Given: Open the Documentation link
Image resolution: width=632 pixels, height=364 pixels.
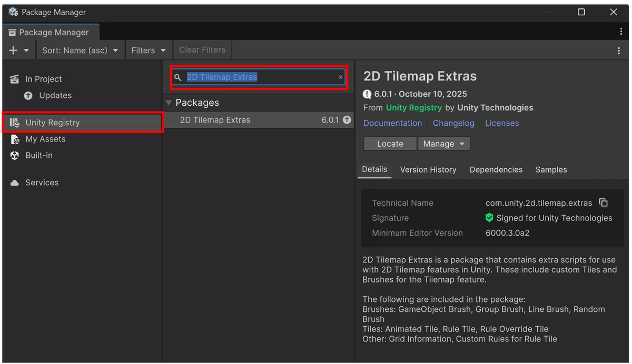Looking at the screenshot, I should [393, 123].
